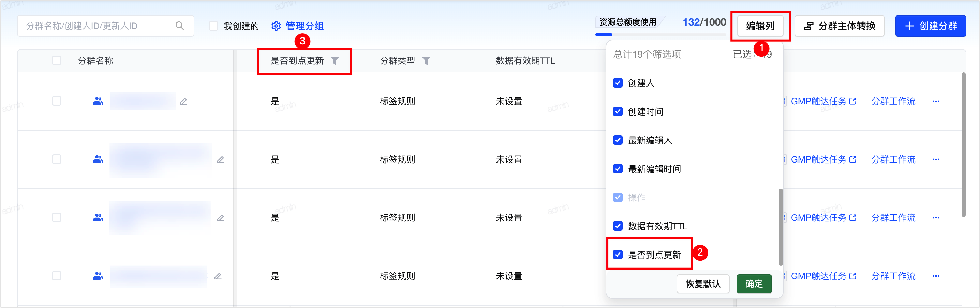Uncheck the 创建人 column option

click(x=618, y=83)
